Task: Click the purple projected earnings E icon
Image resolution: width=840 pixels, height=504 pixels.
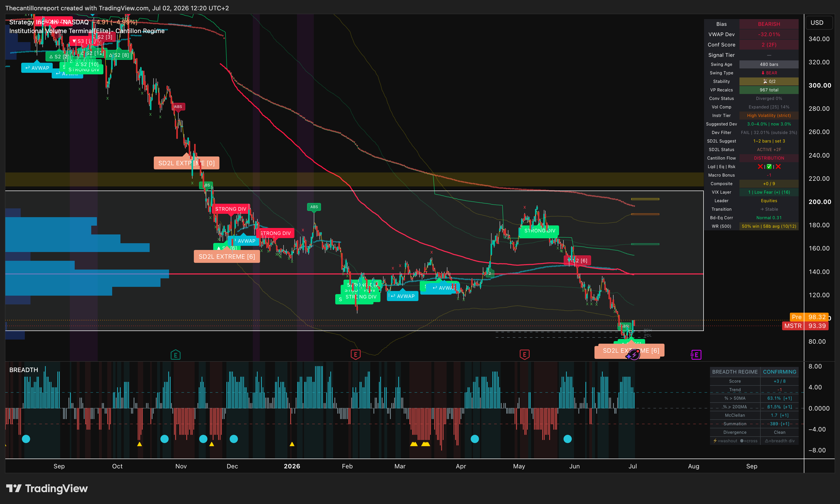Action: click(x=696, y=355)
